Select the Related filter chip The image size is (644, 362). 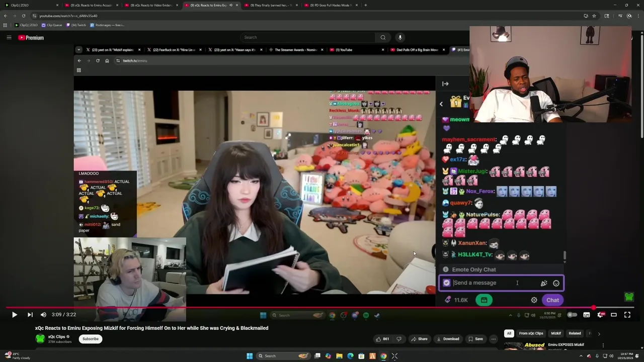(x=575, y=333)
